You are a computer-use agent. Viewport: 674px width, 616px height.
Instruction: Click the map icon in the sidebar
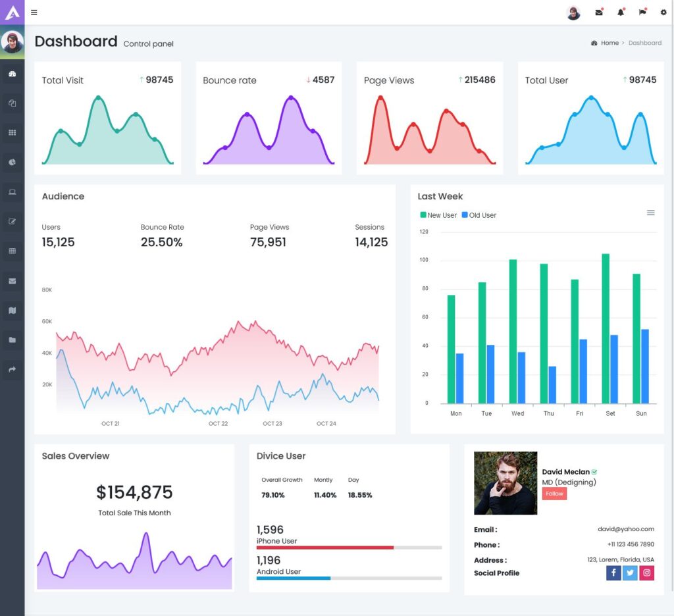tap(13, 310)
